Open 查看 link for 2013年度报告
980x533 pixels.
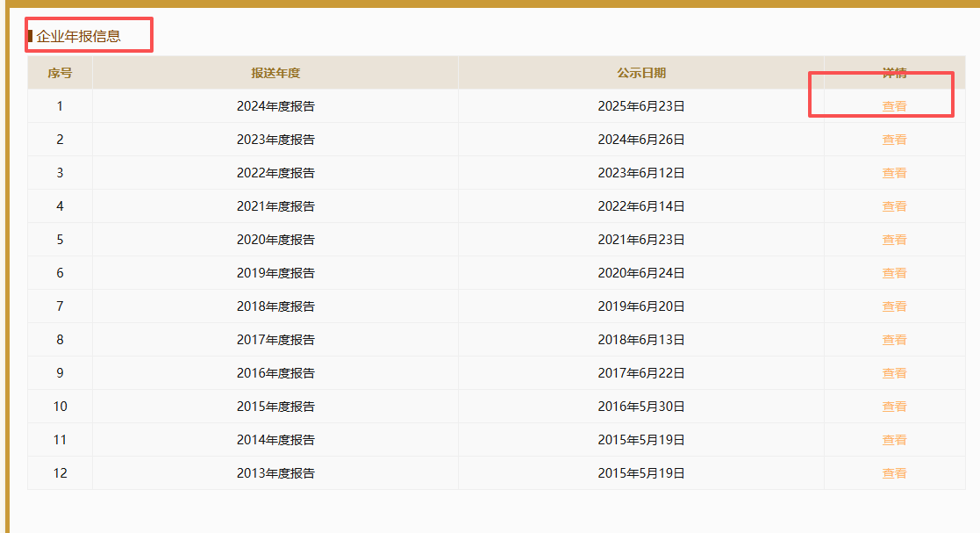click(894, 473)
